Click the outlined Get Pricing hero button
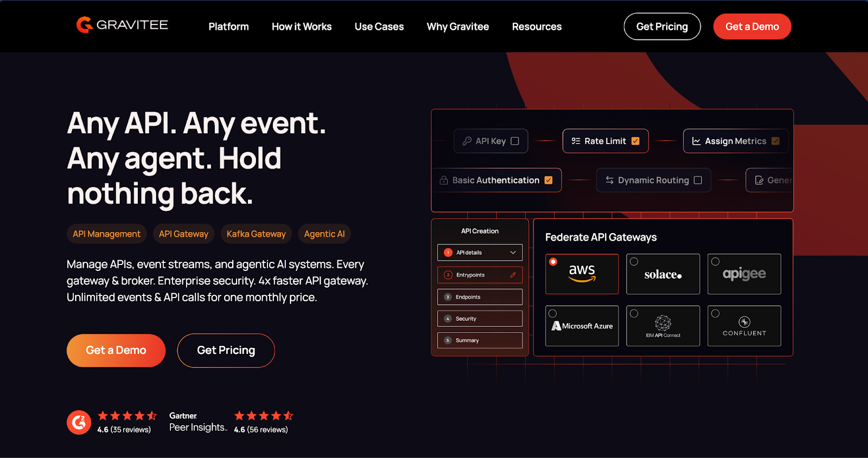Viewport: 868px width, 458px height. pos(226,350)
